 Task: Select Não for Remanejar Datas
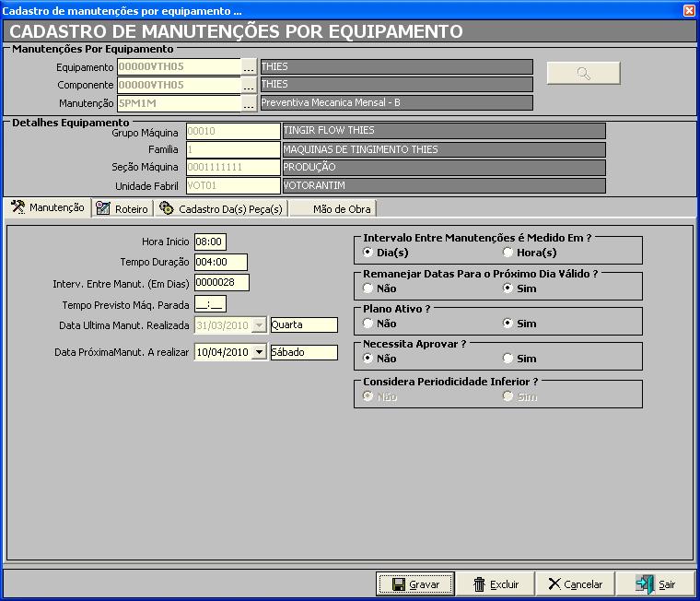coord(368,289)
